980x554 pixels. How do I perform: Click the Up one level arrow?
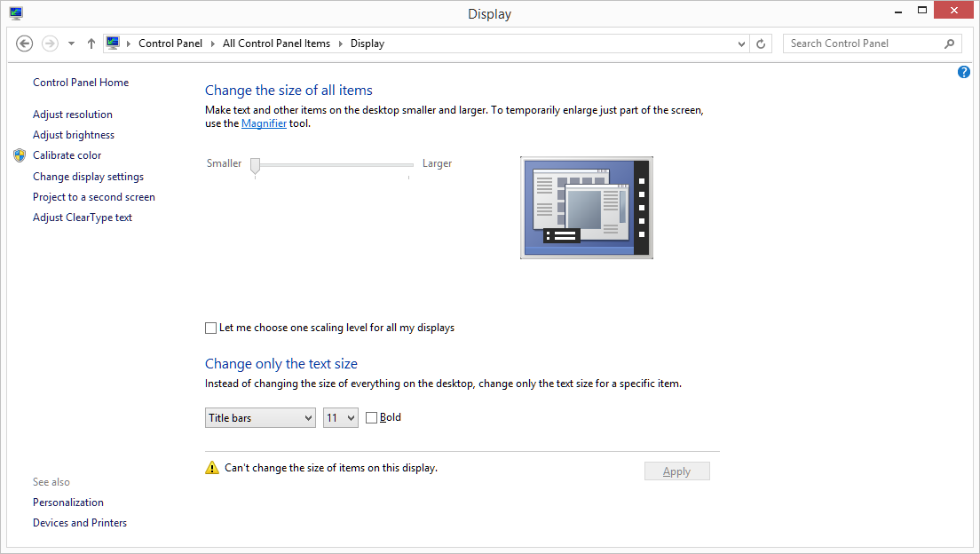click(91, 44)
